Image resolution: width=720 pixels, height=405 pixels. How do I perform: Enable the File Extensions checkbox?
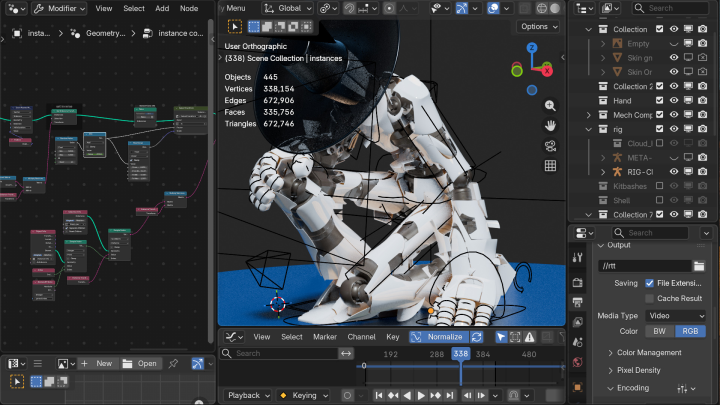click(650, 284)
